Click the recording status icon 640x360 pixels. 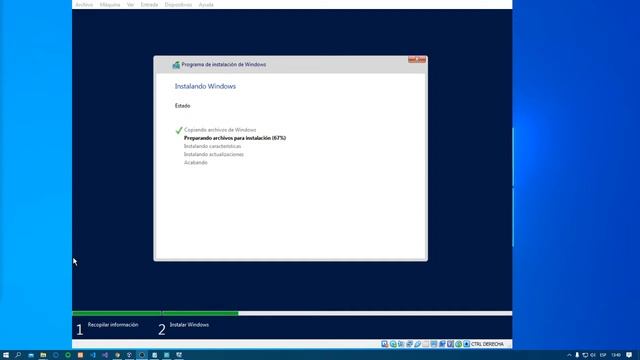(442, 344)
